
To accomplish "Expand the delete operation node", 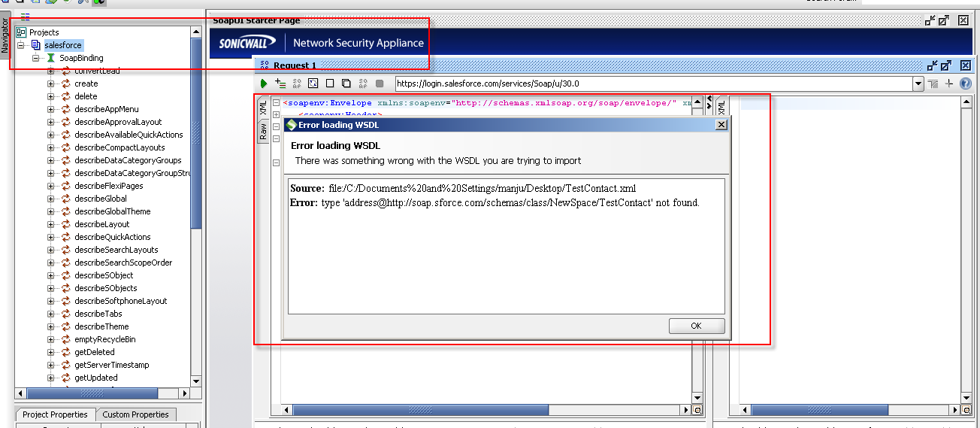I will pyautogui.click(x=51, y=96).
